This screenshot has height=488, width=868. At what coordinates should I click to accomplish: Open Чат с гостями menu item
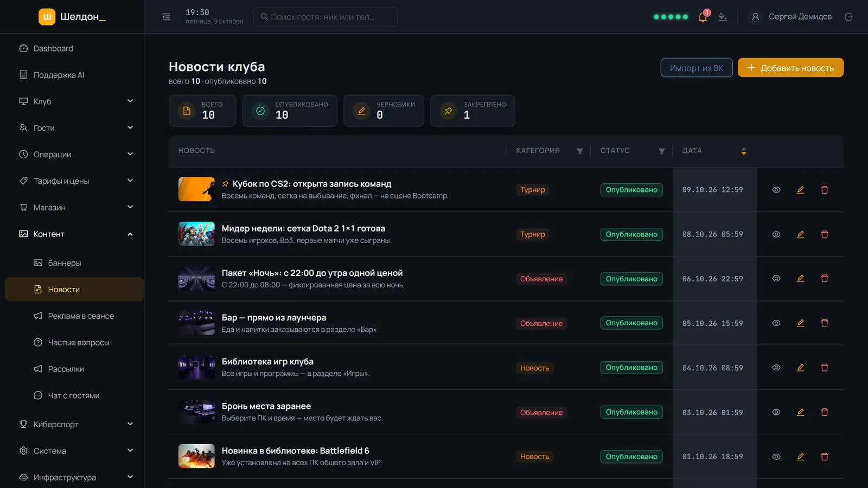(74, 396)
